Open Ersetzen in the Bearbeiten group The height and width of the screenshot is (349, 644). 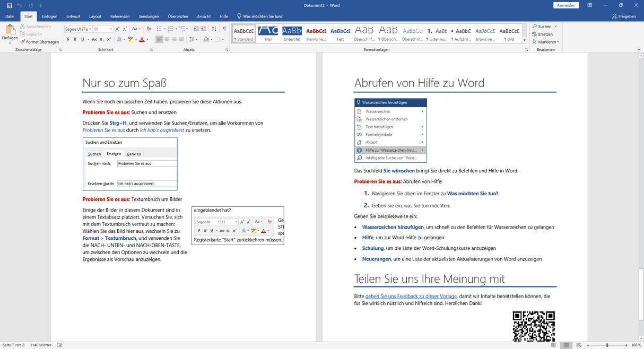click(x=544, y=34)
